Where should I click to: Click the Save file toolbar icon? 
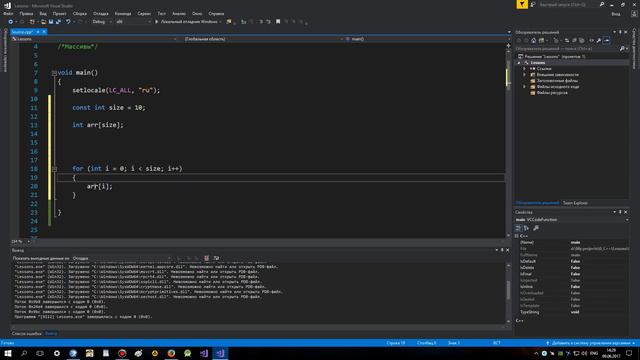(x=51, y=22)
